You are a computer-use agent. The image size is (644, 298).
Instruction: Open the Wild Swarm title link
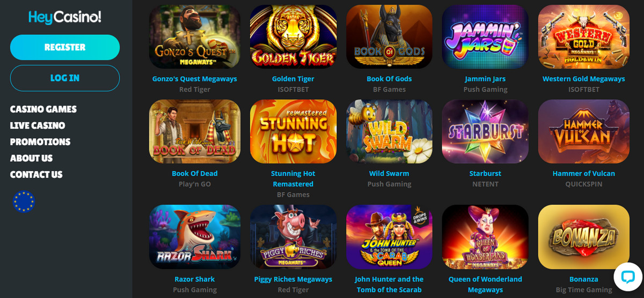(389, 174)
